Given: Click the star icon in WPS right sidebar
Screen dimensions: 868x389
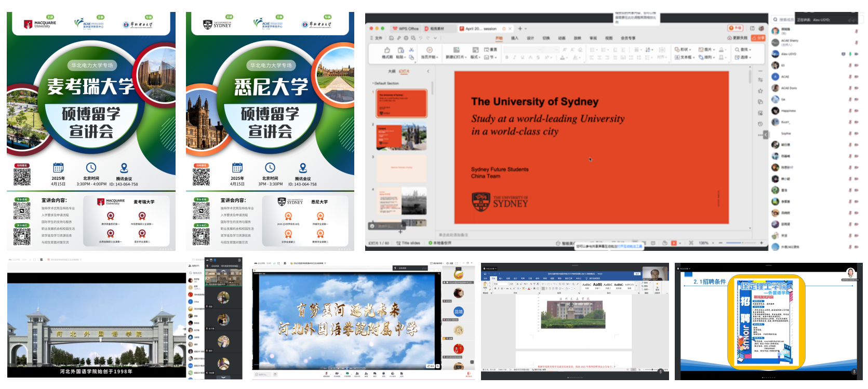Looking at the screenshot, I should click(760, 91).
